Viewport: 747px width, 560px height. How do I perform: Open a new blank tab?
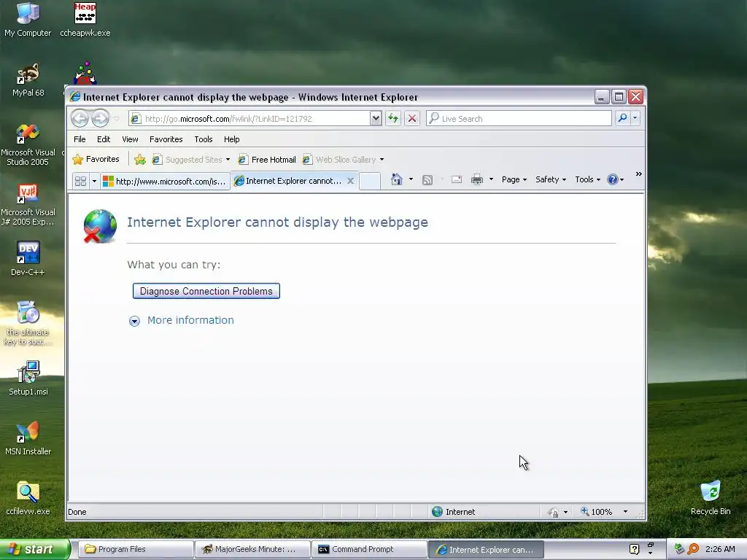point(370,181)
